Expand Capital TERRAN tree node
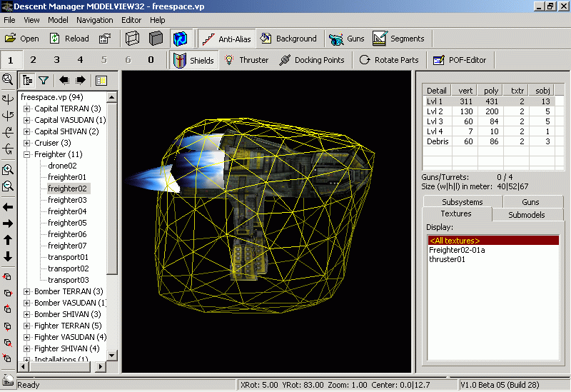This screenshot has height=392, width=571. click(x=26, y=109)
